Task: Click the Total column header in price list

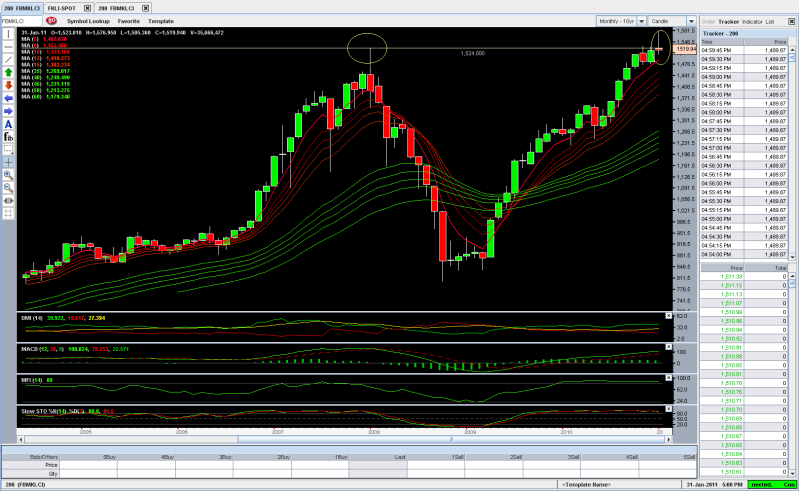Action: 766,268
